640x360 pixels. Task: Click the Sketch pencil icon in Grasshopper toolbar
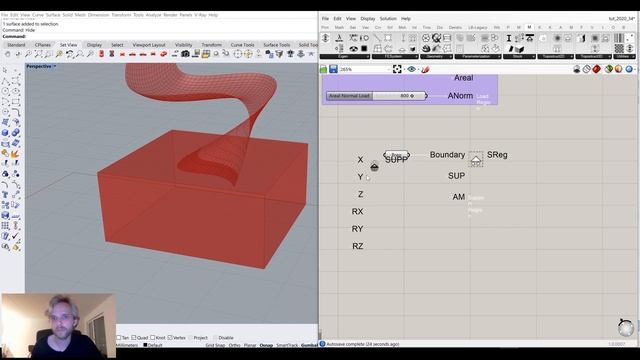pyautogui.click(x=426, y=69)
